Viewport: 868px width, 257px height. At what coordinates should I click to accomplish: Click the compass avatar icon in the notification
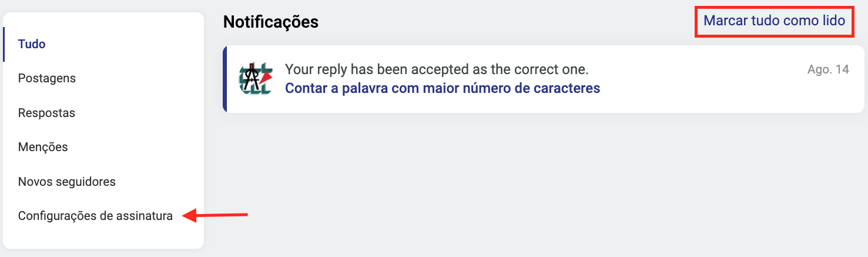[x=256, y=79]
